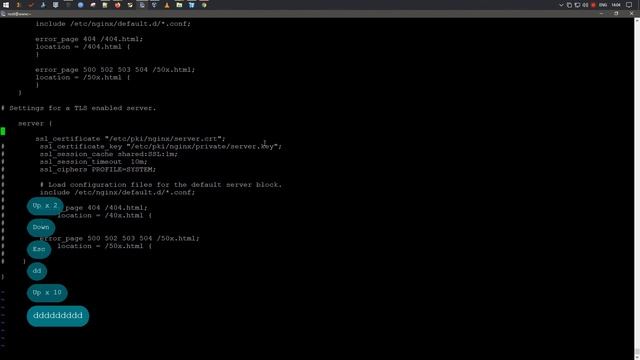The image size is (640, 360).
Task: Open the orange cone taskbar icon
Action: click(x=167, y=5)
